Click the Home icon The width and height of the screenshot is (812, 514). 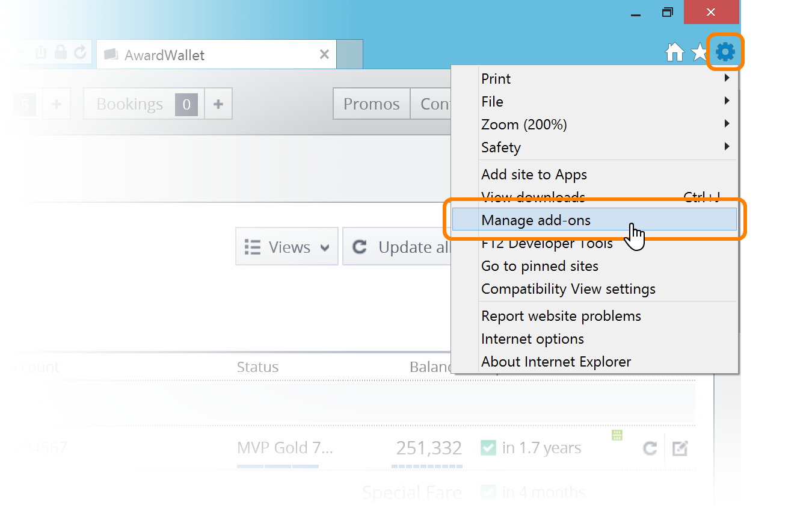pyautogui.click(x=674, y=53)
